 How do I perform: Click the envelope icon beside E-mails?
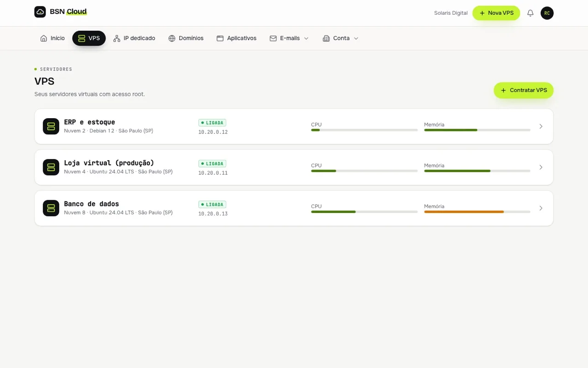click(x=273, y=38)
